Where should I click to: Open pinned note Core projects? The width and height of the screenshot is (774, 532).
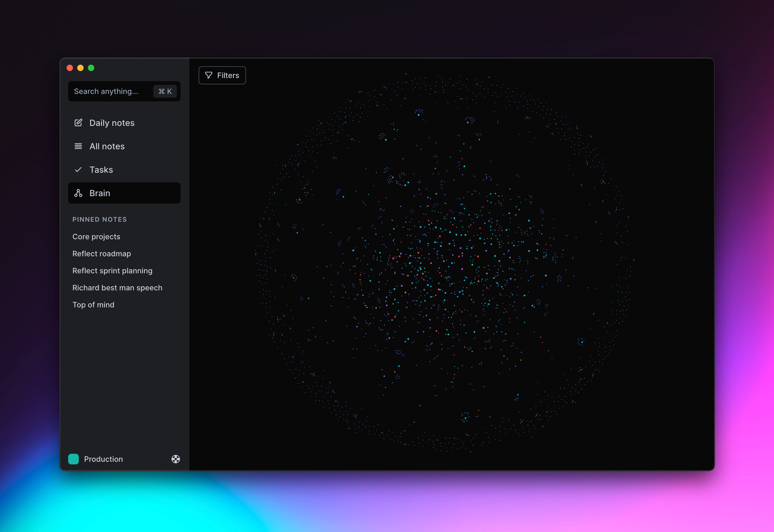pos(96,237)
